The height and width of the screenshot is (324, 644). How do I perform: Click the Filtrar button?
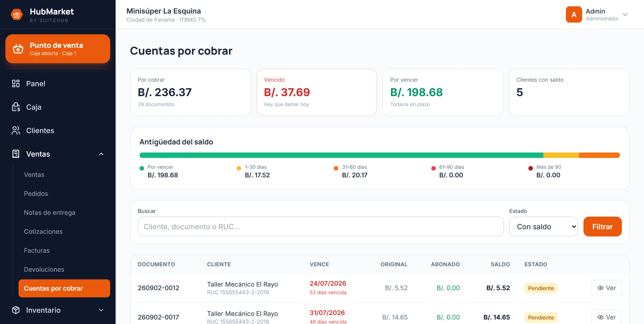tap(602, 227)
